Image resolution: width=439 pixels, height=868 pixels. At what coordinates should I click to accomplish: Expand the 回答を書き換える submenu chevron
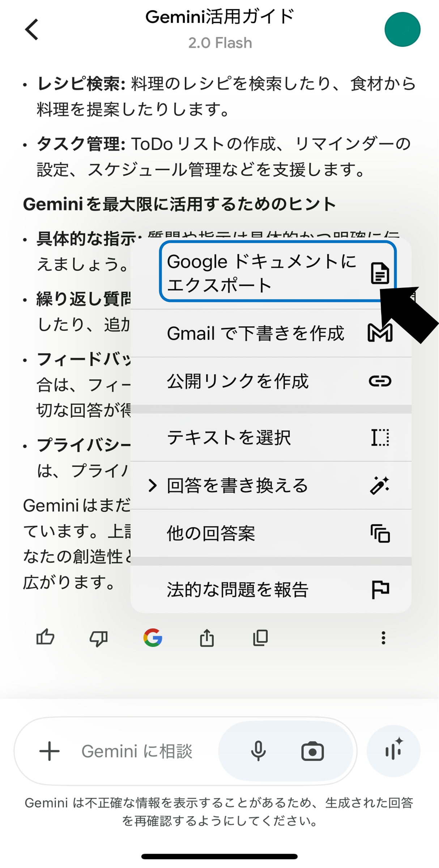(x=153, y=485)
